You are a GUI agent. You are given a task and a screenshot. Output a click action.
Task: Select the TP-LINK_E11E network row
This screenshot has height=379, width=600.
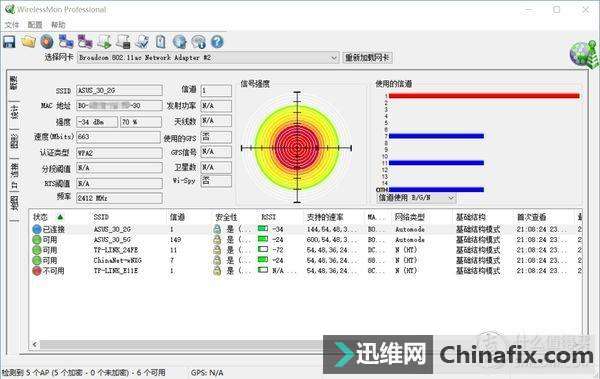[x=305, y=271]
